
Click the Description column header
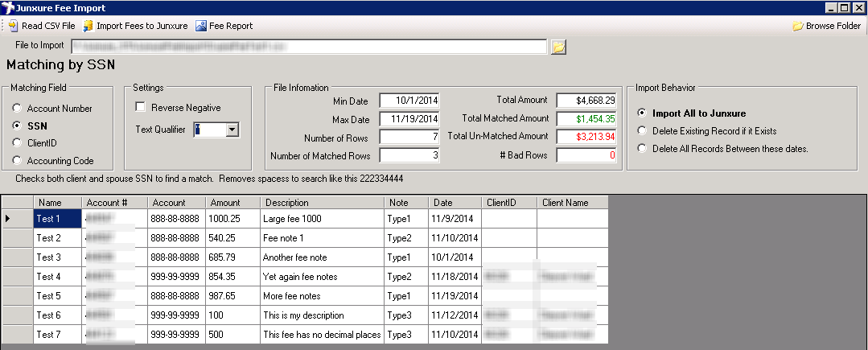(322, 202)
